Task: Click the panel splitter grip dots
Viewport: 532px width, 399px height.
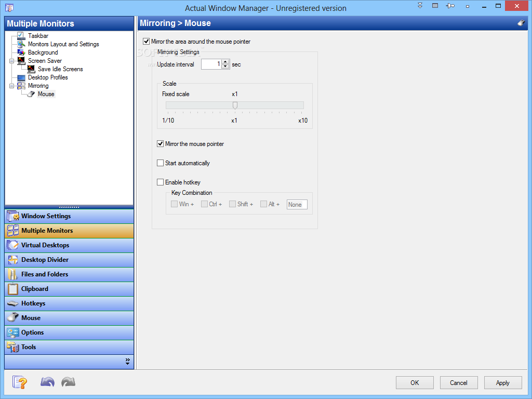Action: [x=69, y=207]
